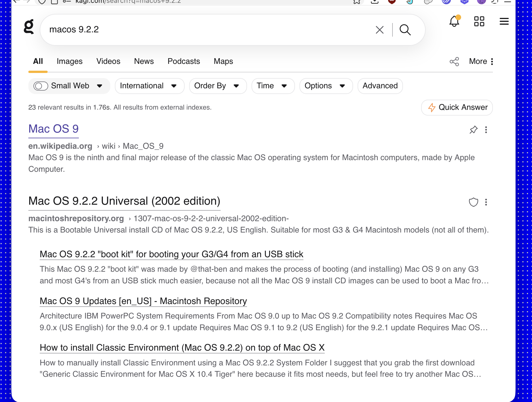Open the hamburger menu
This screenshot has width=532, height=402.
click(504, 21)
